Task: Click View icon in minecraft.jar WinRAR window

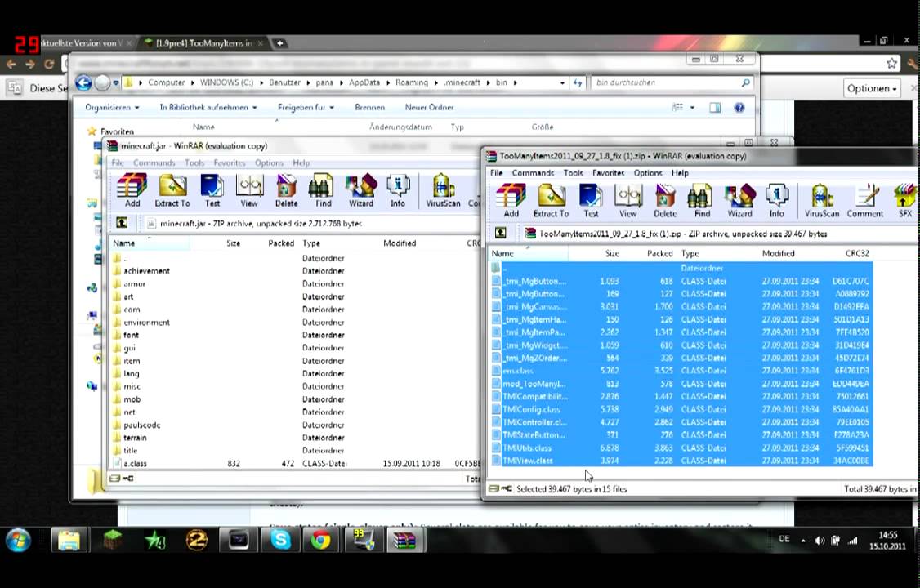Action: tap(248, 190)
